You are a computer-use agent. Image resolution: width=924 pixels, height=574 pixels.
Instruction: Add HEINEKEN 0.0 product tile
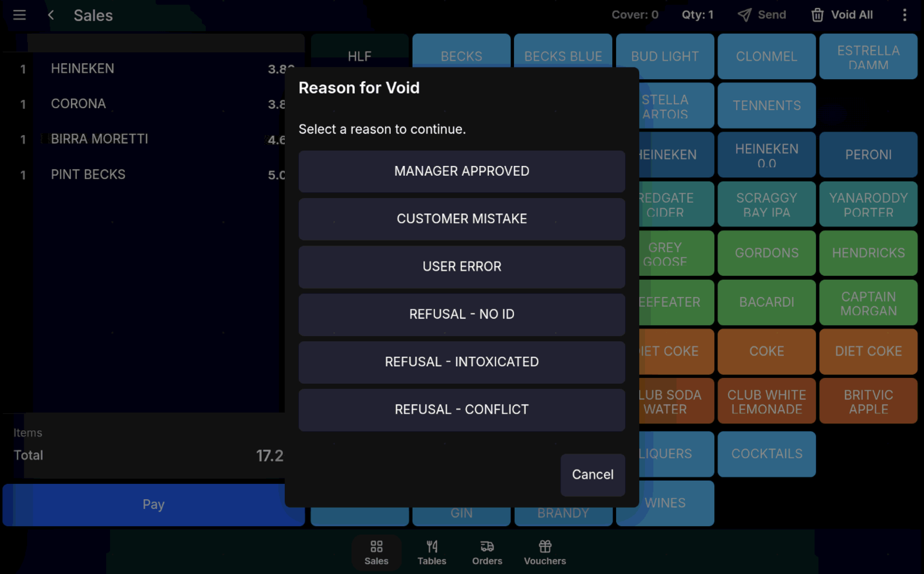click(x=766, y=155)
